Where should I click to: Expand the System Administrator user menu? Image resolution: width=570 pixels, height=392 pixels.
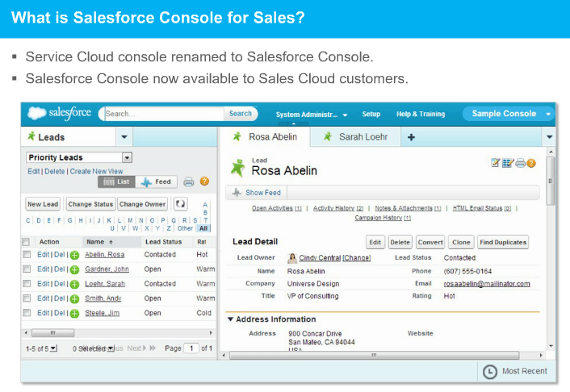click(x=311, y=115)
